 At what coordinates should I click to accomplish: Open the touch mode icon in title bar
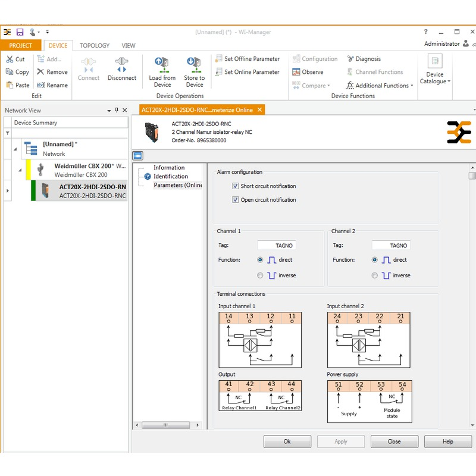pyautogui.click(x=33, y=32)
